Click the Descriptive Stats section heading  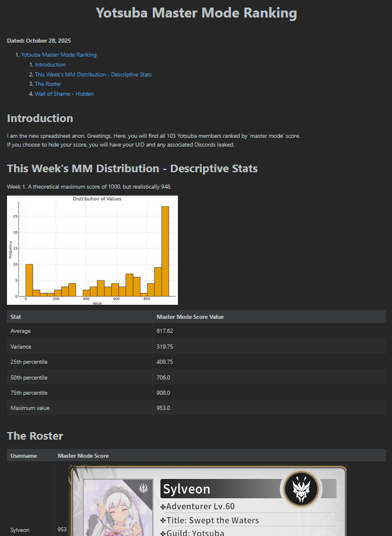click(x=132, y=168)
